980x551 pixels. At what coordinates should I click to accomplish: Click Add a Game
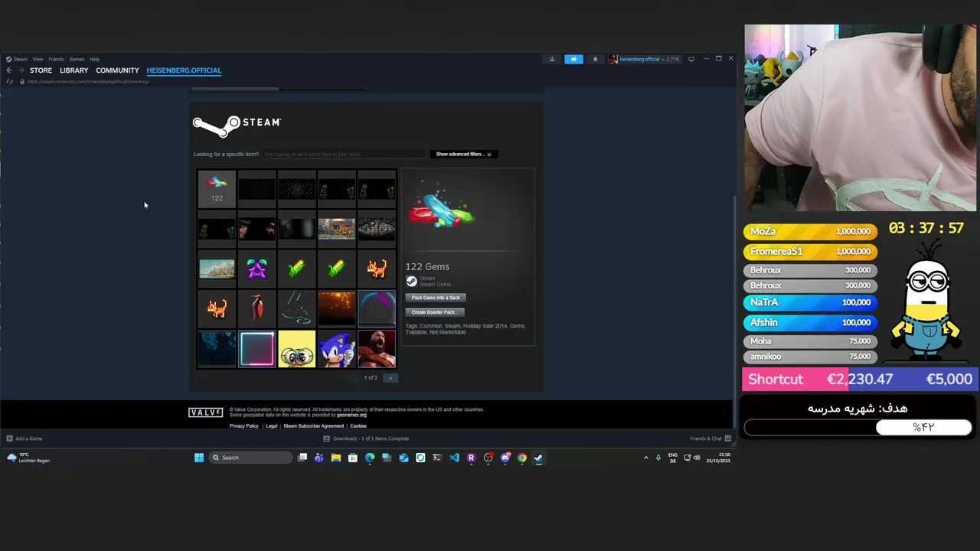[x=24, y=439]
